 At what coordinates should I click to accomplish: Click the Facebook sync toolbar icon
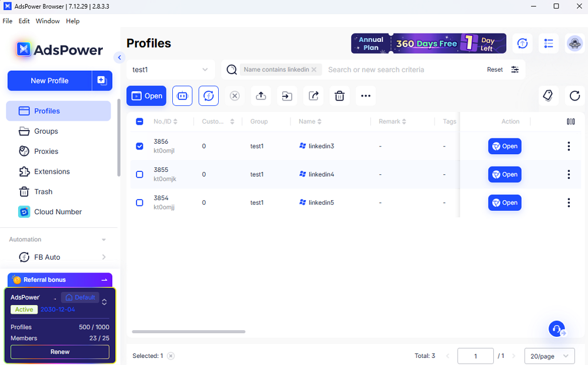coord(209,96)
